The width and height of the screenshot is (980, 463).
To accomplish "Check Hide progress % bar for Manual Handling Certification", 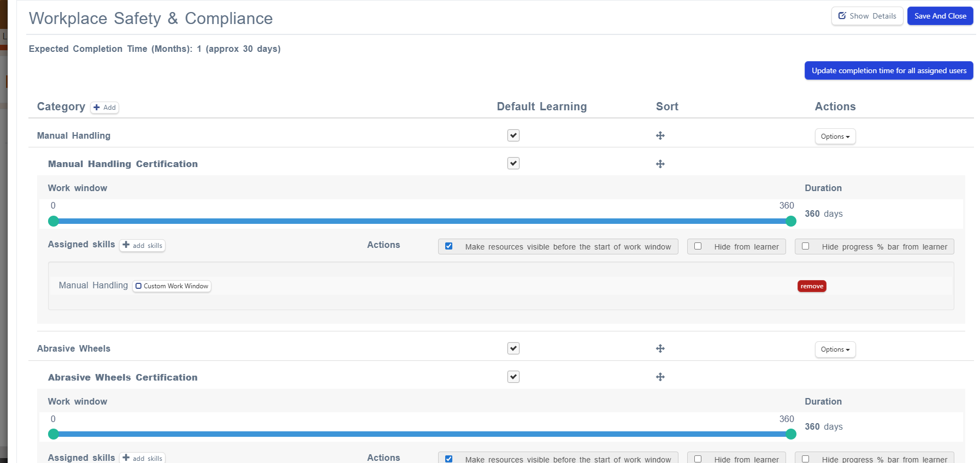I will pyautogui.click(x=805, y=246).
